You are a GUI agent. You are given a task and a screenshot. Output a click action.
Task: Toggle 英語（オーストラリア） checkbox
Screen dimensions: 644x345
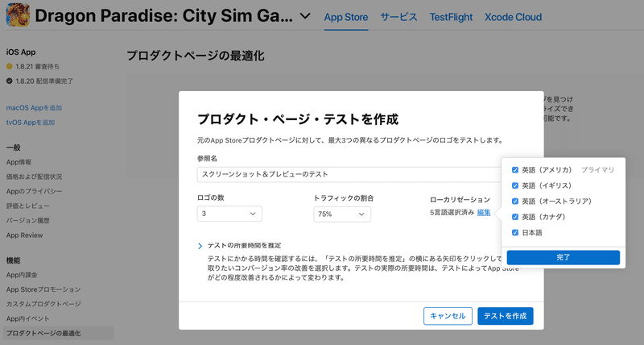[515, 201]
